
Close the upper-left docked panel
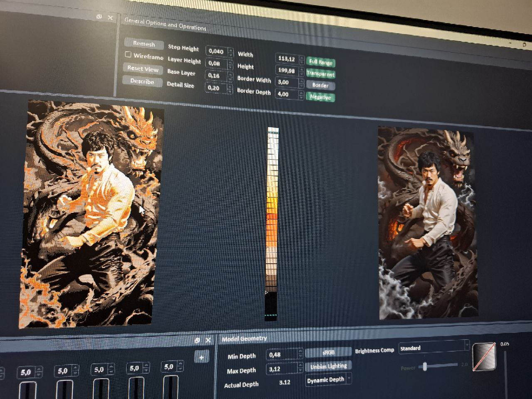(110, 17)
